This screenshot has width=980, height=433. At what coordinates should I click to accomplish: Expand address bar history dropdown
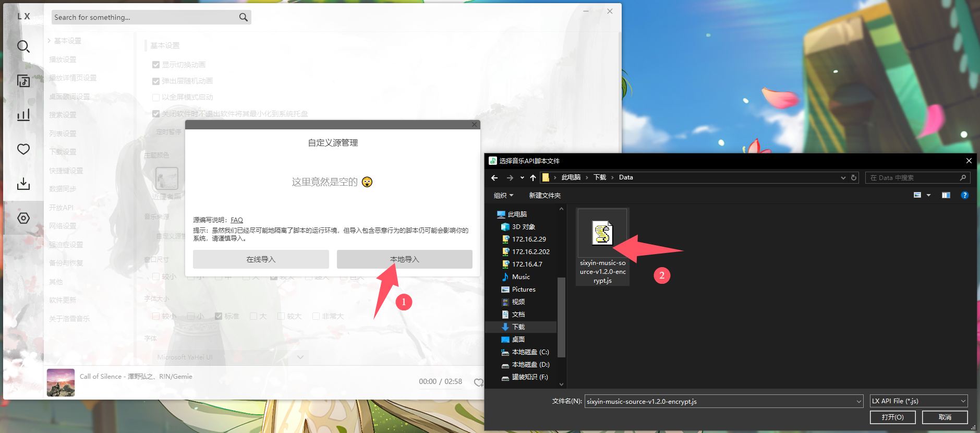click(843, 178)
